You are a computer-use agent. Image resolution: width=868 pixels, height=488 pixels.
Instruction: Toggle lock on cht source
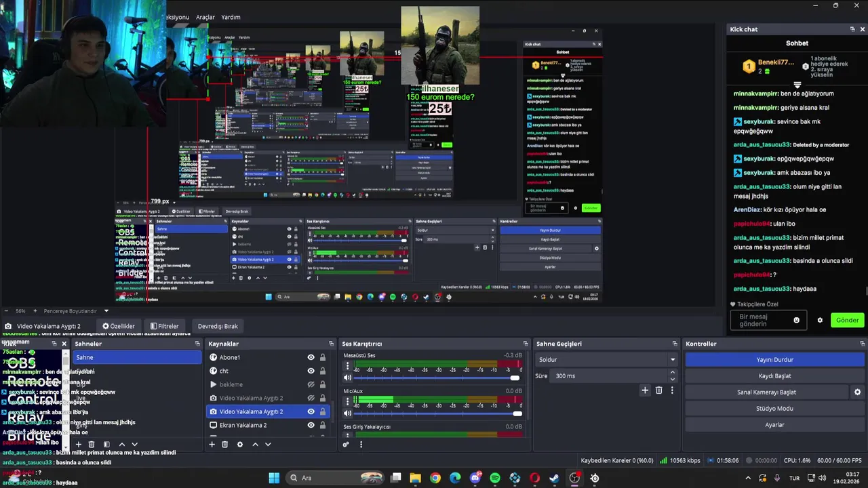[x=323, y=371]
